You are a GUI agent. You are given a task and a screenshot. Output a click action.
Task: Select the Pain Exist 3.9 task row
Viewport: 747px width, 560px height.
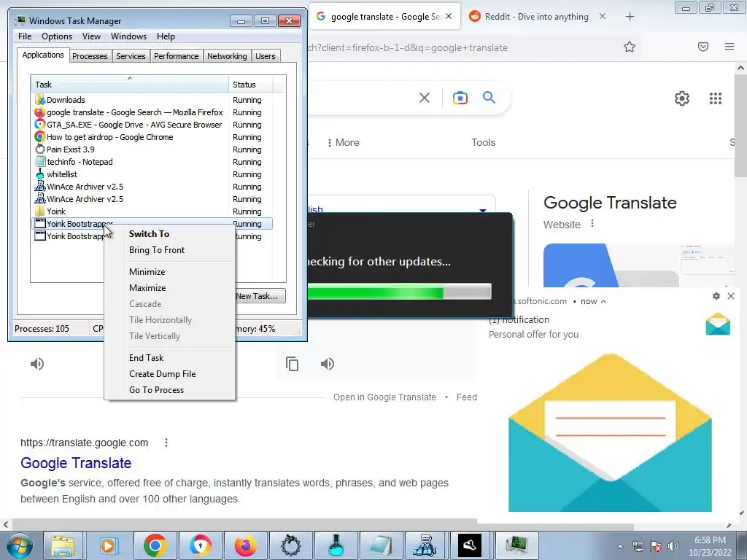[152, 149]
